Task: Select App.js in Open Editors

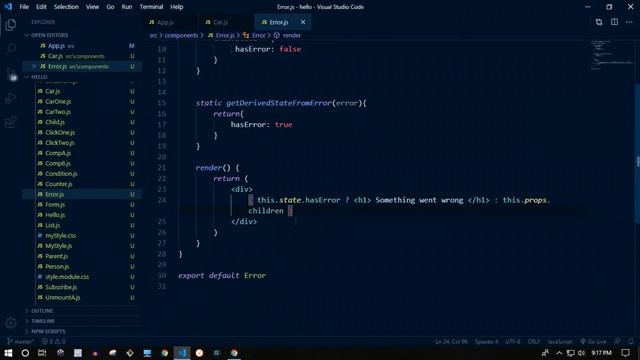Action: pos(82,46)
